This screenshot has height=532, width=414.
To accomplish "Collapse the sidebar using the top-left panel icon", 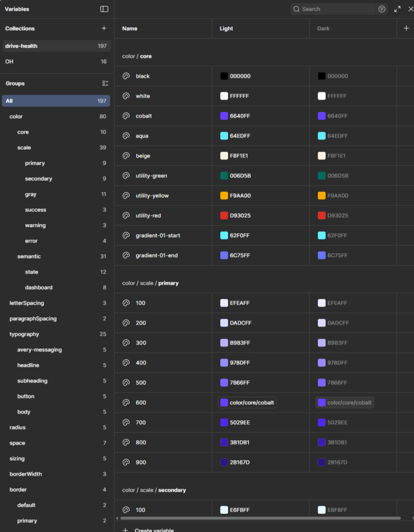I will pos(103,9).
